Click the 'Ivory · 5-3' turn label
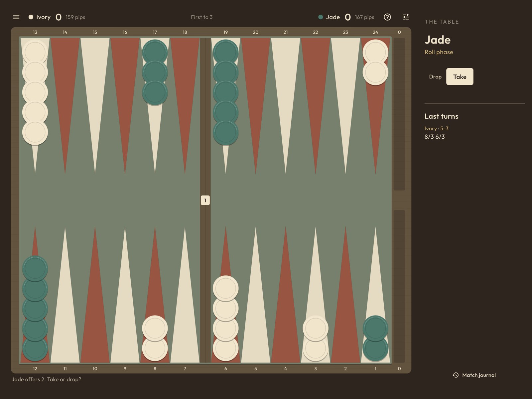This screenshot has width=532, height=399. [x=437, y=128]
